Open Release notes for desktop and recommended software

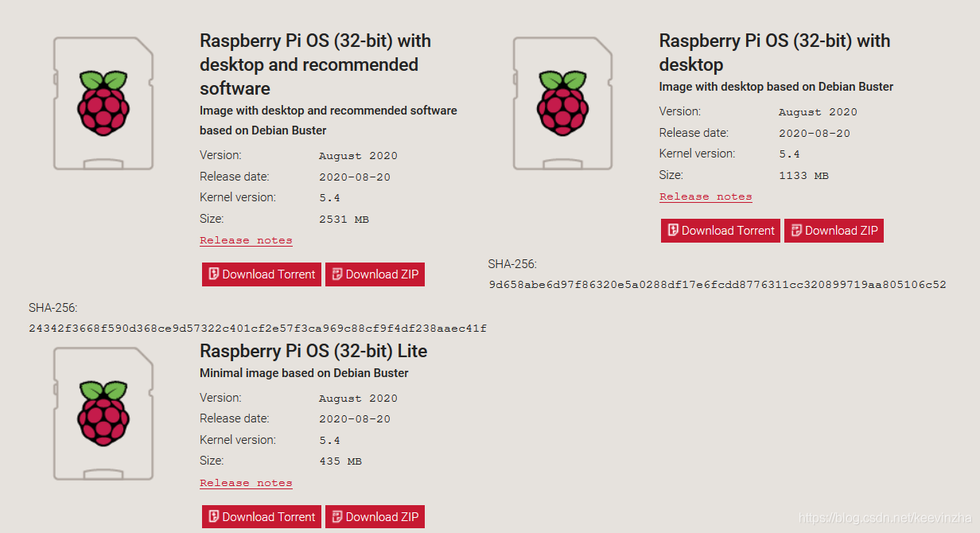(246, 240)
